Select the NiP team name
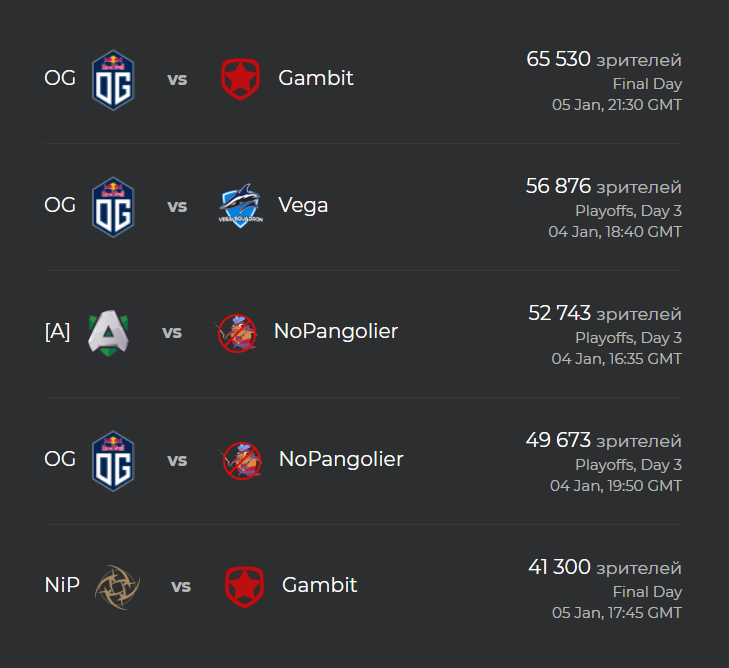 [x=62, y=585]
